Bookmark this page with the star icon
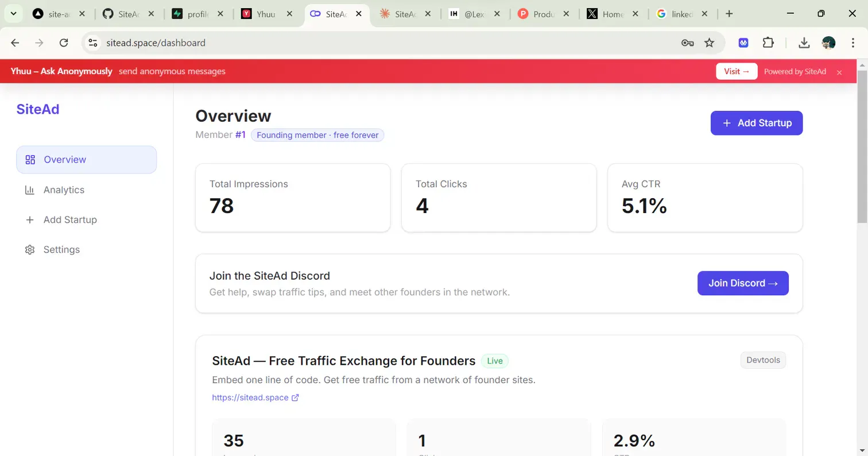The height and width of the screenshot is (456, 868). [710, 42]
